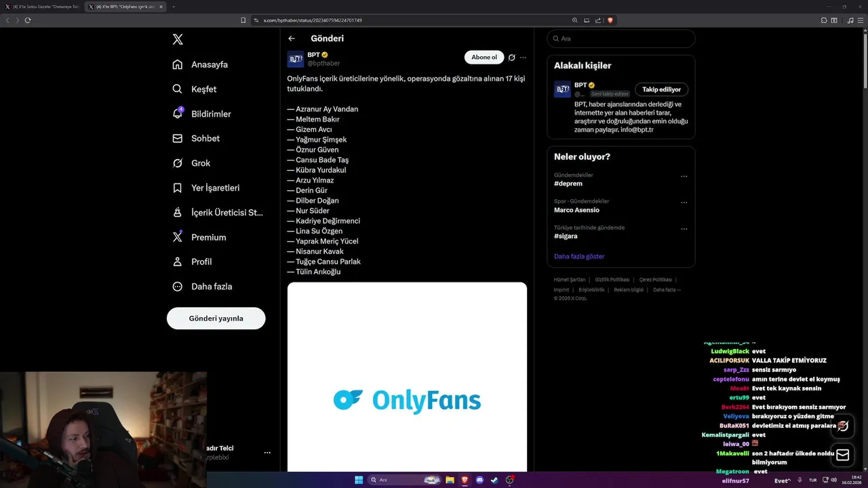
Task: Open Discord from the taskbar
Action: [479, 480]
